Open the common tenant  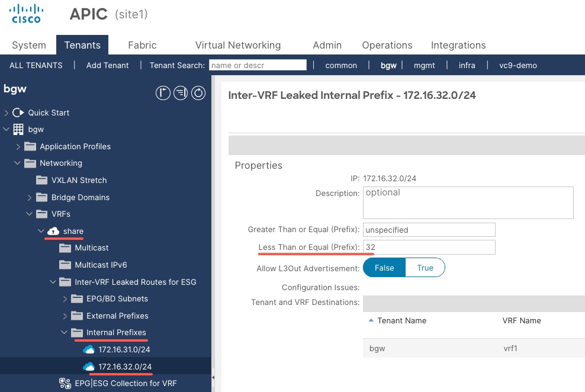click(341, 65)
